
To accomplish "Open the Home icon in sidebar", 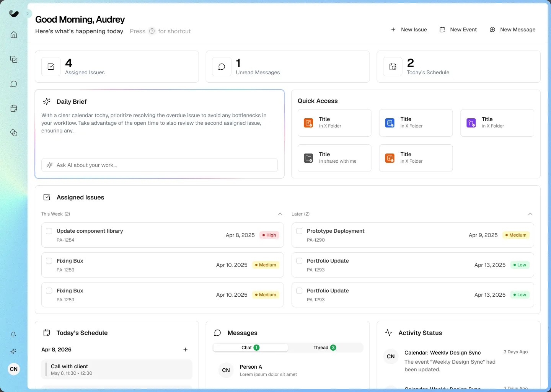I will pyautogui.click(x=14, y=35).
